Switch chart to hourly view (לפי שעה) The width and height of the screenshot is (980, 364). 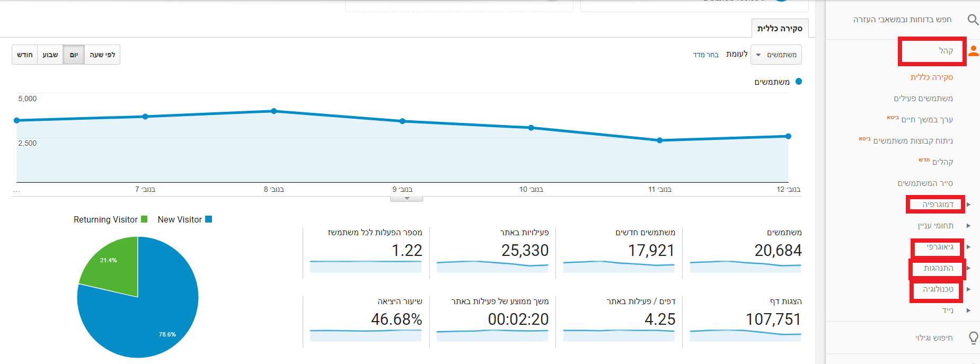coord(102,55)
